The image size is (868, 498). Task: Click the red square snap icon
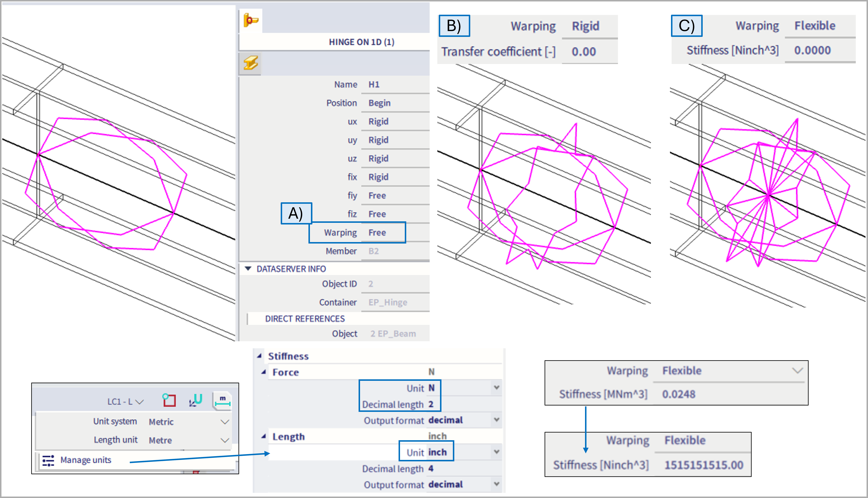(169, 400)
